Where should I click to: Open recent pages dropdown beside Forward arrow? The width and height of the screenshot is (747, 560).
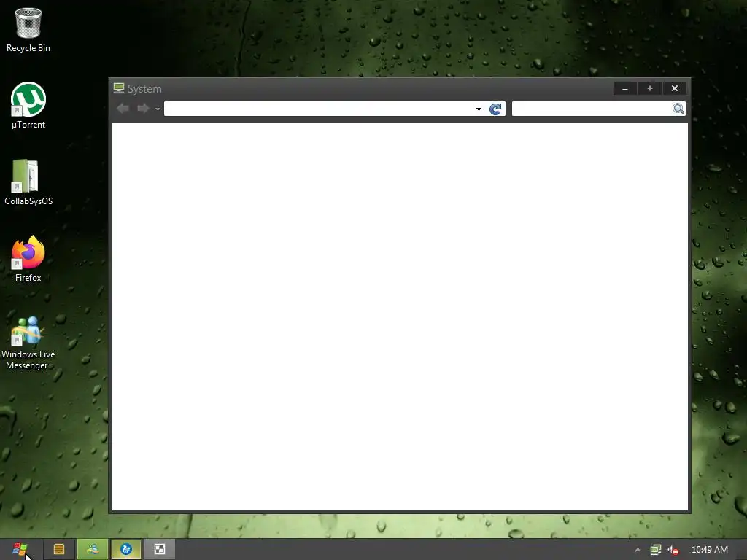[x=158, y=109]
